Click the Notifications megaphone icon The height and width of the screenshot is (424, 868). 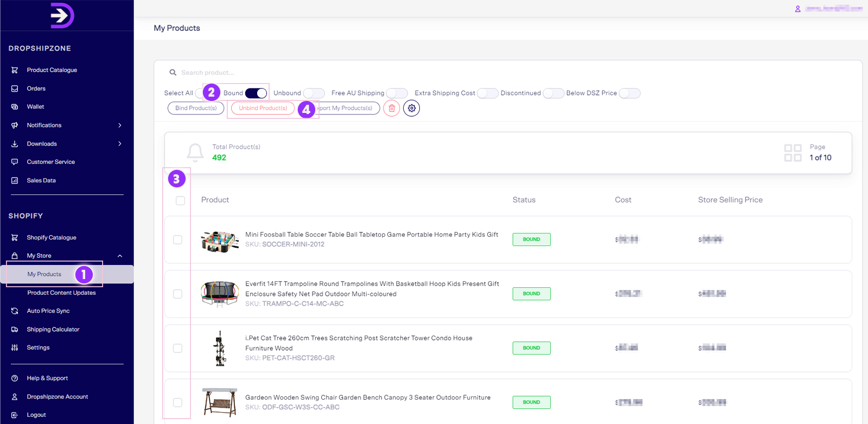15,125
